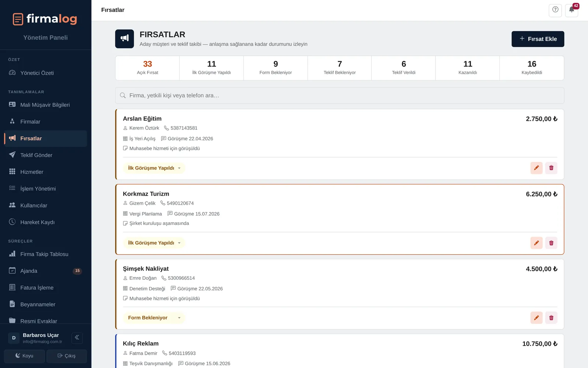588x368 pixels.
Task: Log out with the Çıkış button
Action: [x=67, y=356]
